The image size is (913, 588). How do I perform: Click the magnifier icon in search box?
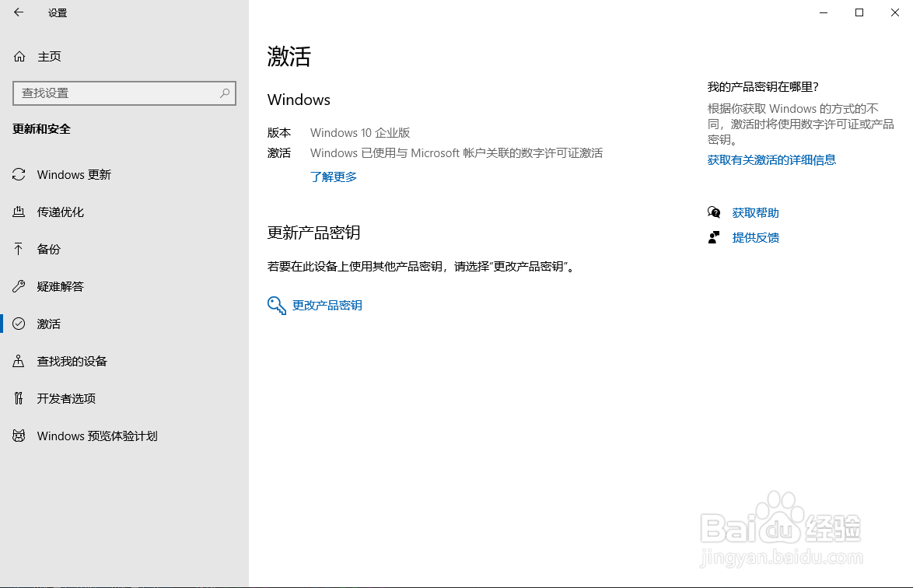tap(225, 93)
